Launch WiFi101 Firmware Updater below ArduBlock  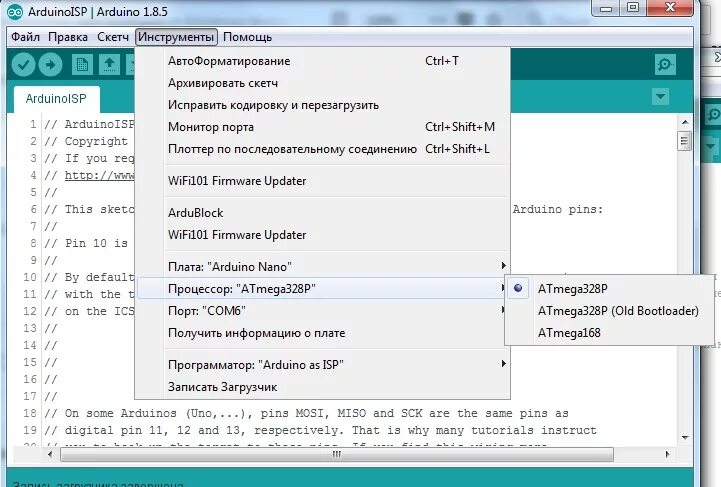click(323, 235)
